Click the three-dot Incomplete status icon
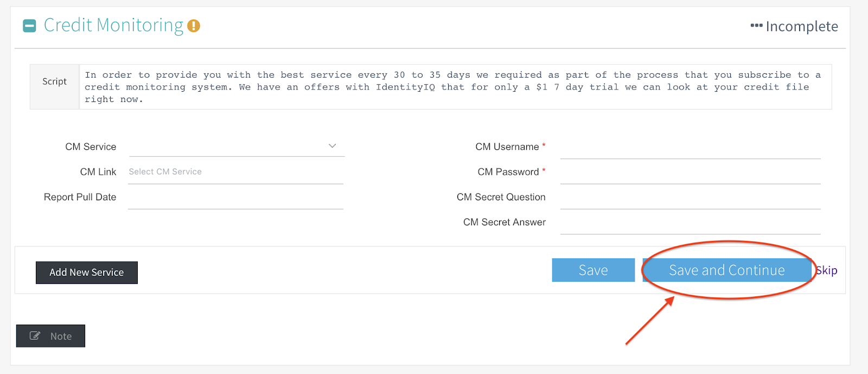Image resolution: width=868 pixels, height=374 pixels. (756, 26)
